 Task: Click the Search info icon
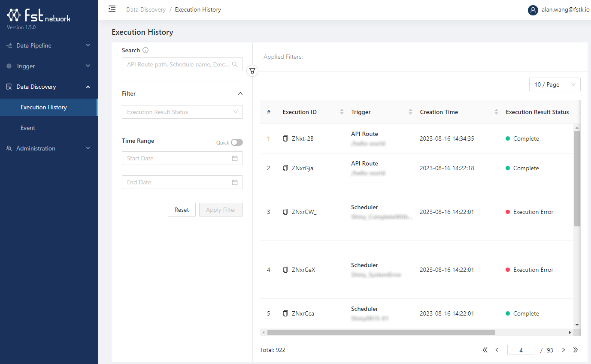(145, 50)
